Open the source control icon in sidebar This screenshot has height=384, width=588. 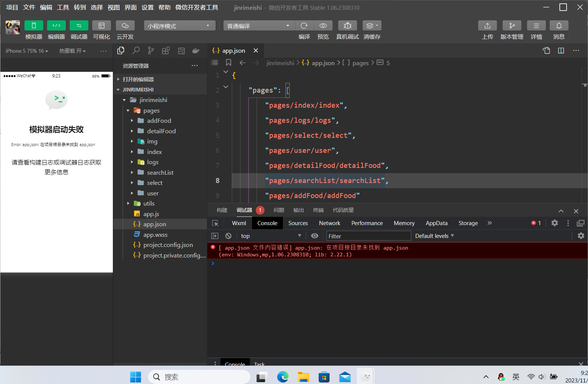(x=151, y=51)
